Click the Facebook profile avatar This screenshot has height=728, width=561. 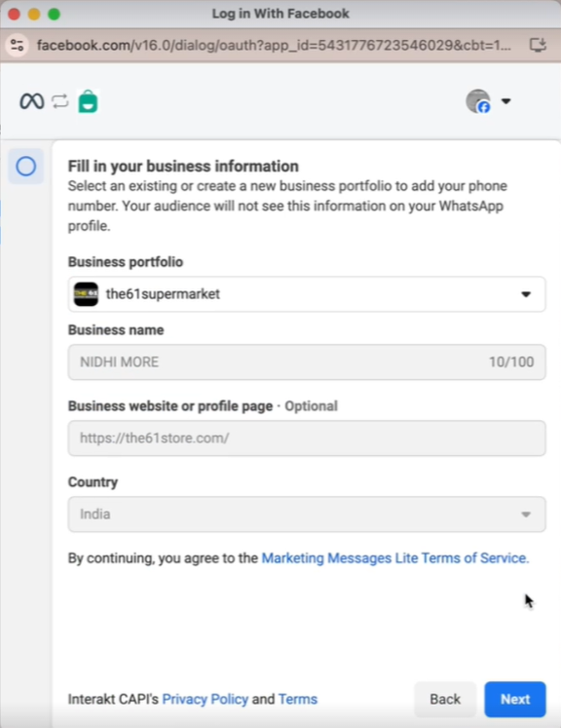478,101
